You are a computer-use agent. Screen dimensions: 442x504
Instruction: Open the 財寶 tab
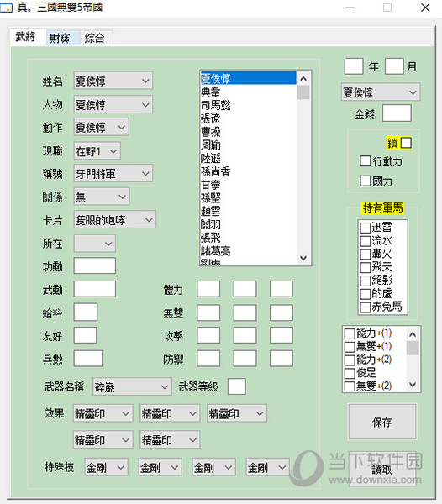pos(63,39)
